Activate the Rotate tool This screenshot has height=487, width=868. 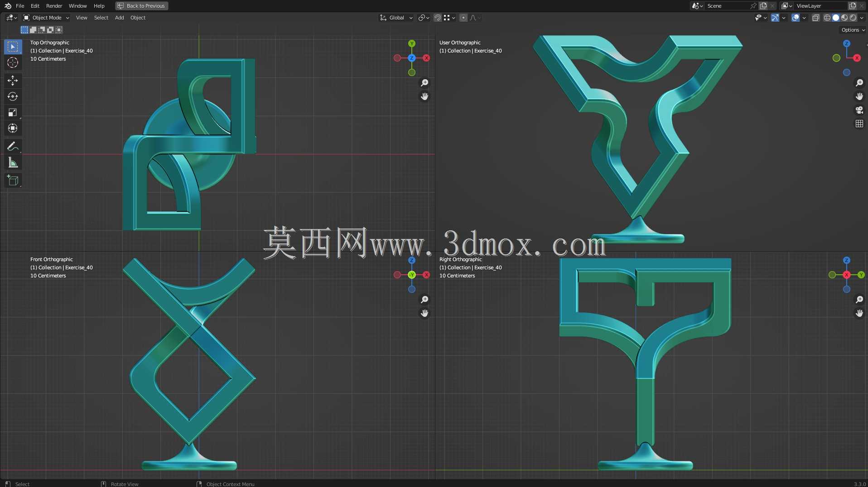(13, 96)
